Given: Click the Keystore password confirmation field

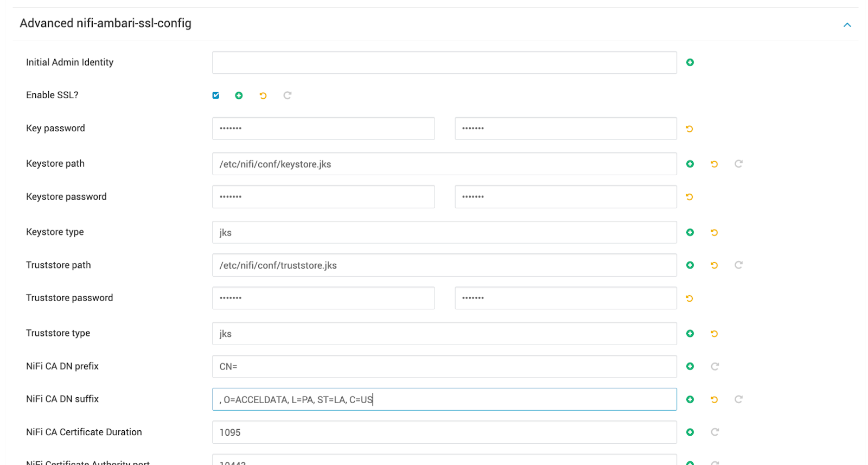Looking at the screenshot, I should [x=565, y=197].
